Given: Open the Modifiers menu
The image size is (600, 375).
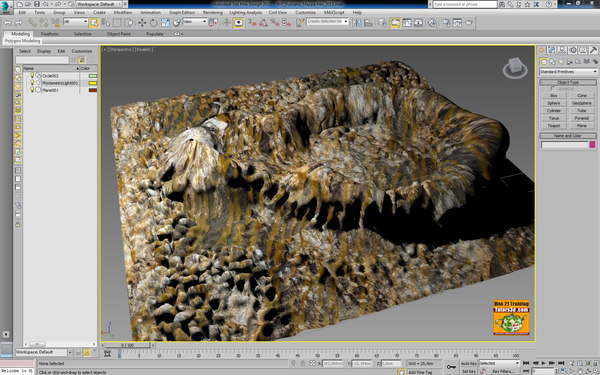Looking at the screenshot, I should pos(123,12).
